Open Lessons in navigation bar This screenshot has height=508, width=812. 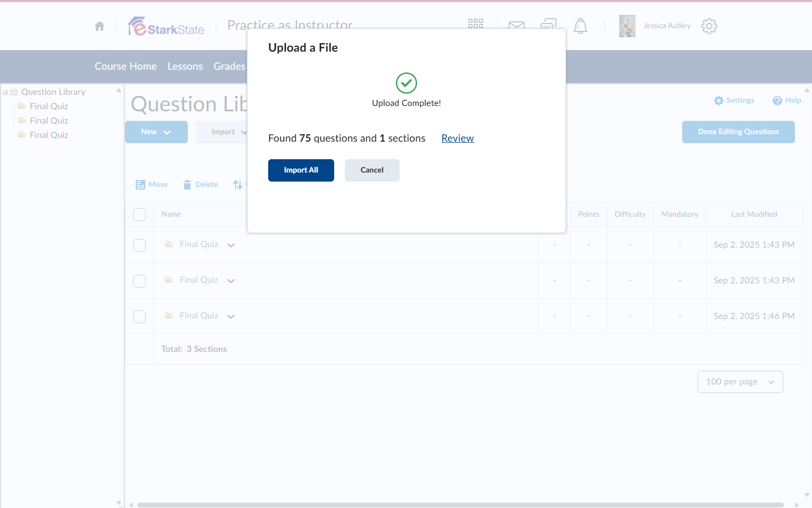(x=185, y=67)
